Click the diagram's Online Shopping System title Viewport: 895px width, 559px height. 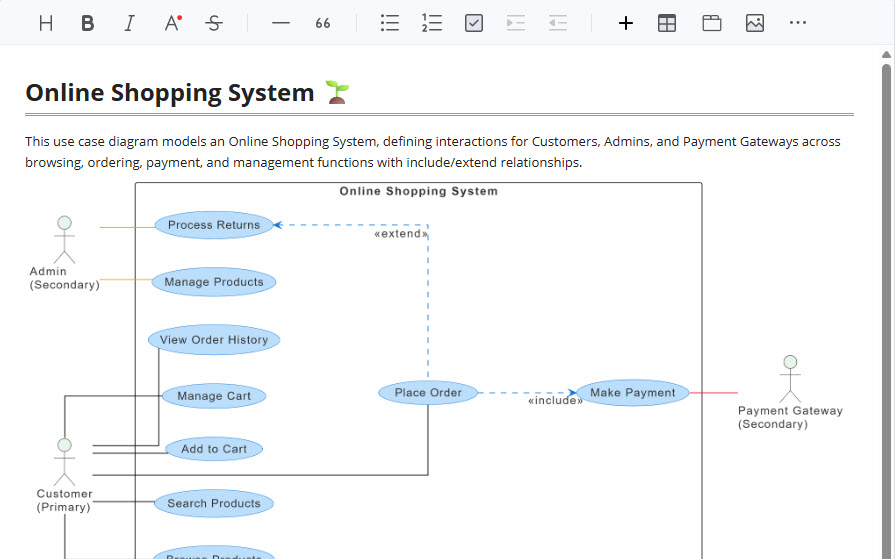pyautogui.click(x=418, y=191)
